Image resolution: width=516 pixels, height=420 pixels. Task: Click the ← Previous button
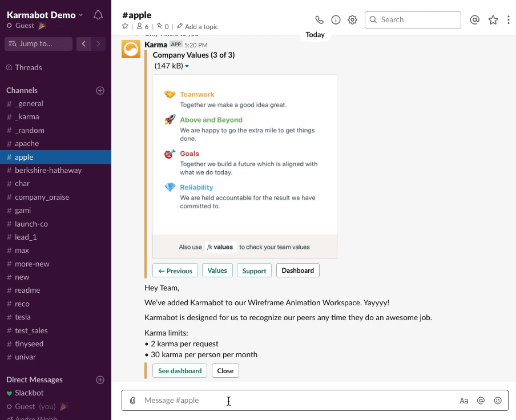pyautogui.click(x=175, y=270)
